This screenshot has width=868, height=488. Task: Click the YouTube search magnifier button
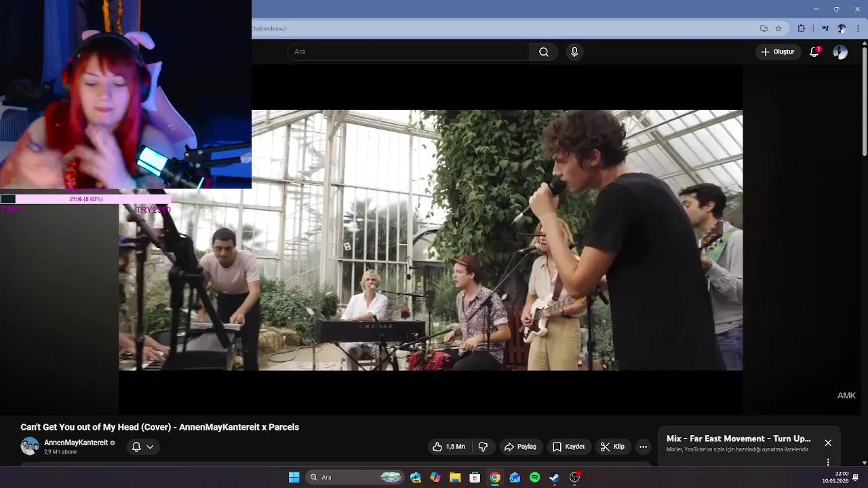click(544, 52)
